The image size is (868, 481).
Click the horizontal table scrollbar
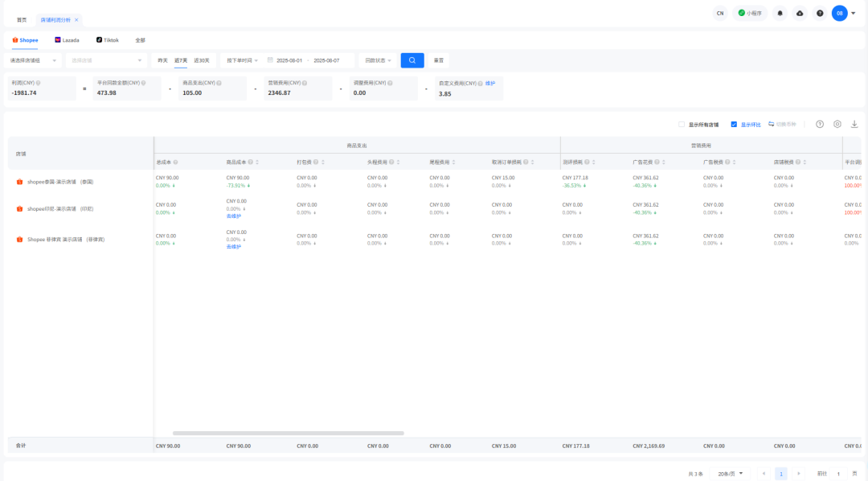tap(288, 434)
